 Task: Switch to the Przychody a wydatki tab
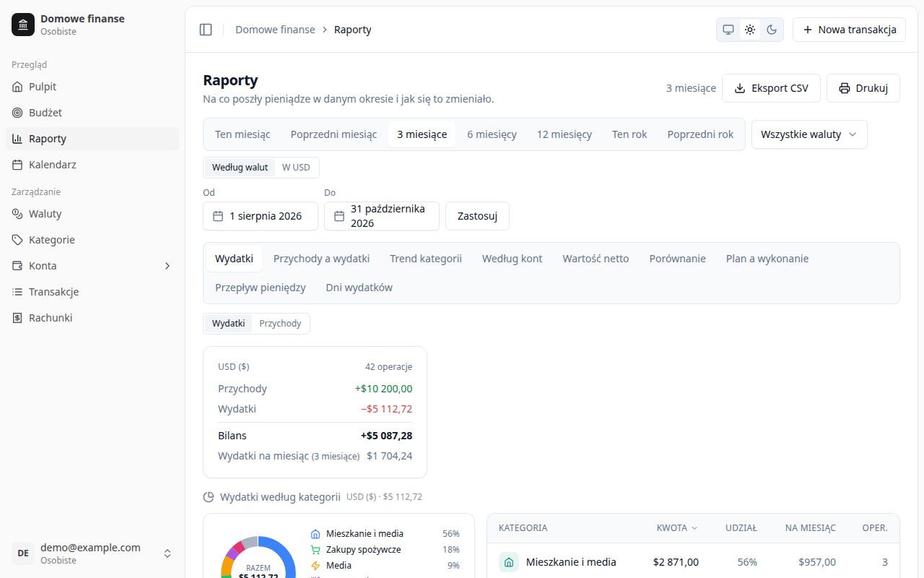pyautogui.click(x=321, y=259)
